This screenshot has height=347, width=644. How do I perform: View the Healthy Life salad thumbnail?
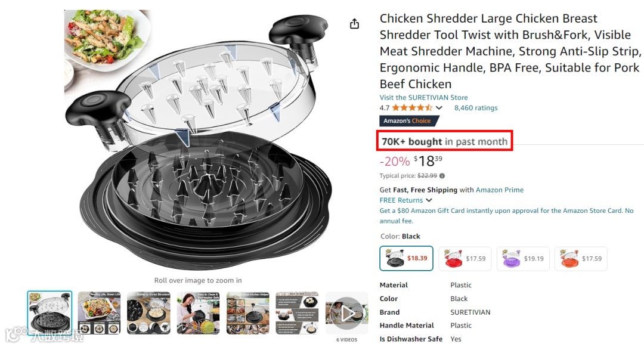(x=100, y=313)
